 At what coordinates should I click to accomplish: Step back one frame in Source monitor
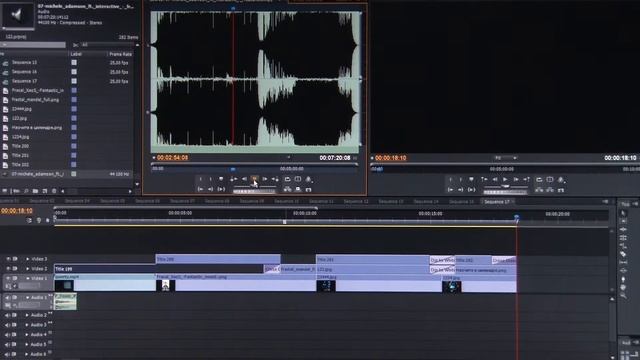[244, 179]
